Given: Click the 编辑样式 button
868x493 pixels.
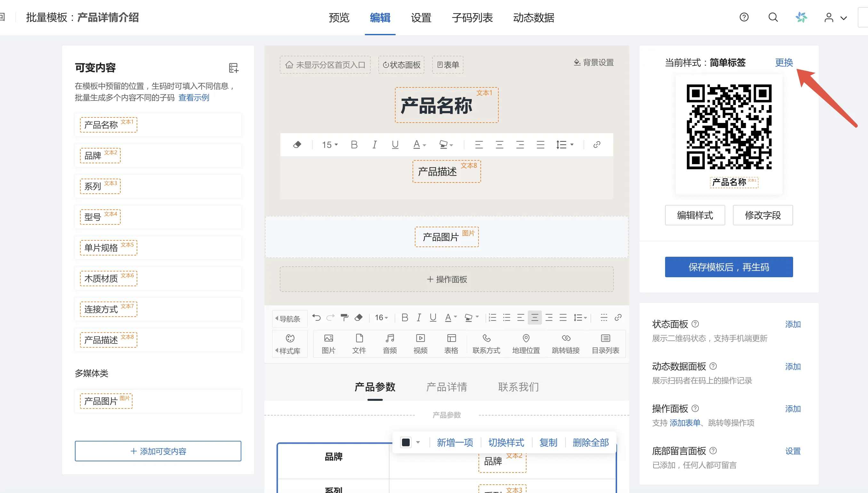Looking at the screenshot, I should (x=695, y=215).
